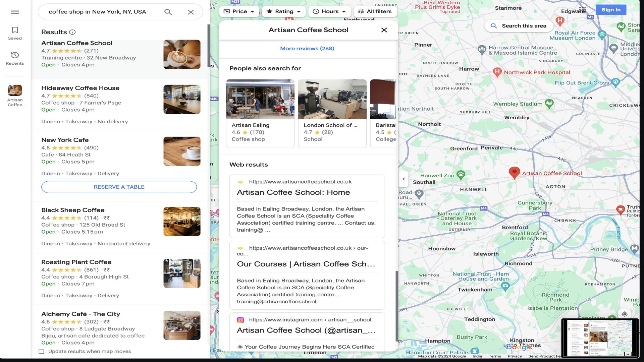Click the London School of Coffee result

pyautogui.click(x=332, y=112)
